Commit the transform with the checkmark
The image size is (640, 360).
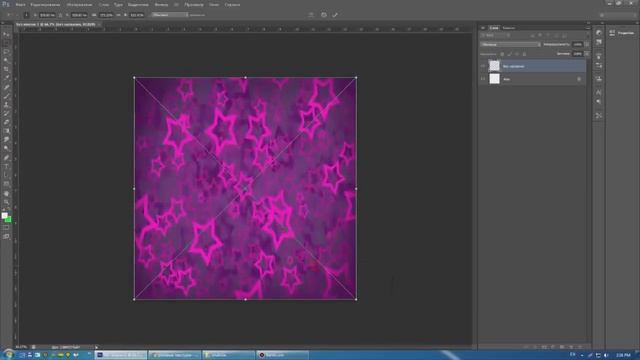[x=335, y=15]
